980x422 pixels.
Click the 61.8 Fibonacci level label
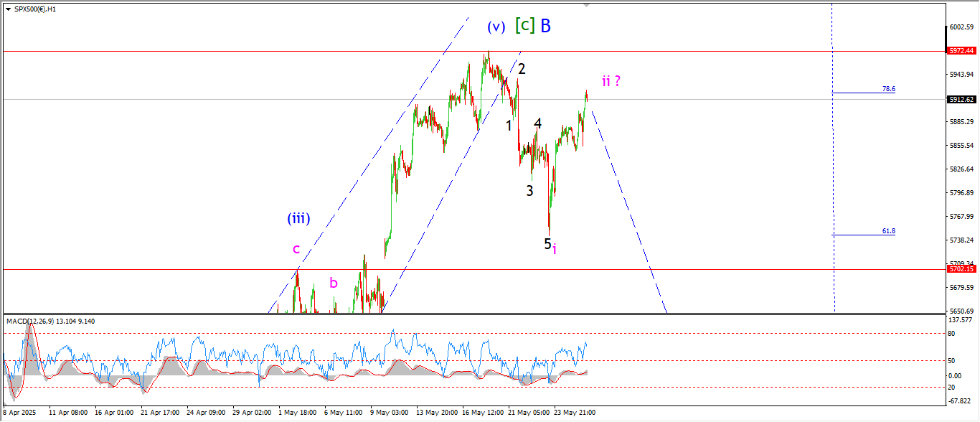pos(888,231)
